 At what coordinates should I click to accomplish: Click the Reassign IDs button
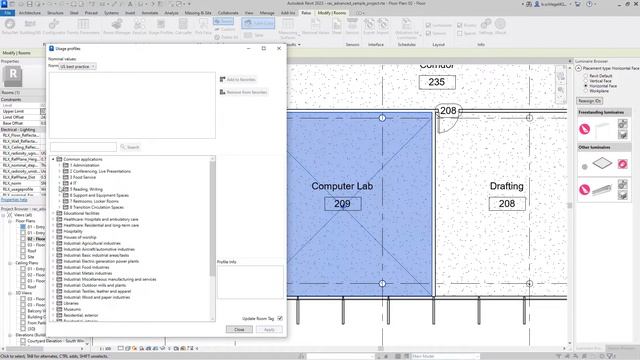pyautogui.click(x=589, y=100)
